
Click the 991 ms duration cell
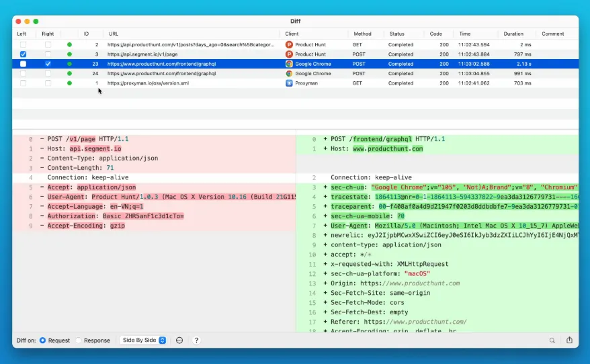click(522, 74)
